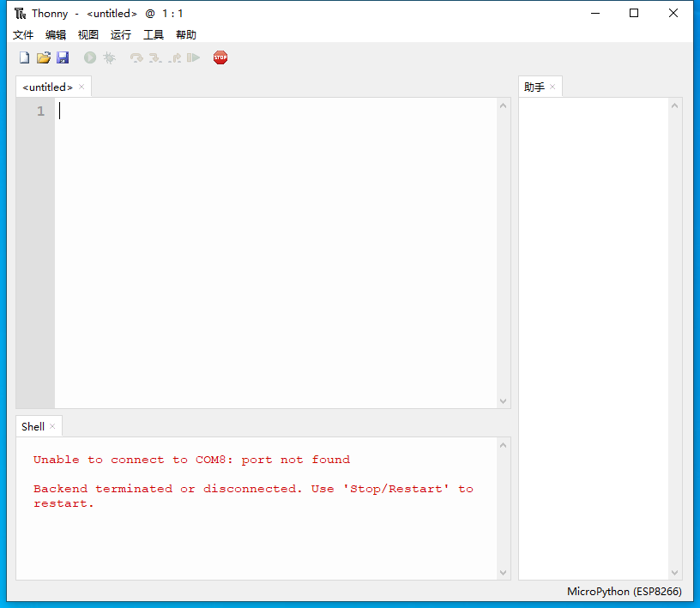
Task: Save the current script
Action: click(x=63, y=57)
